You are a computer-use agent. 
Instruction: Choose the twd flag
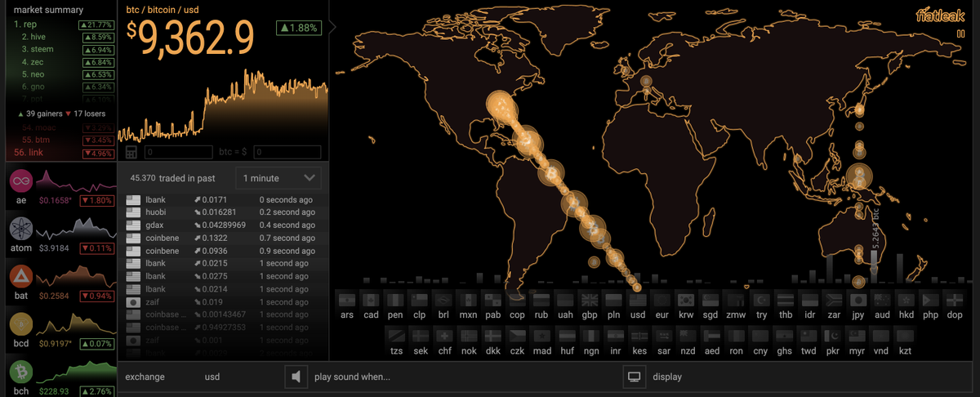click(x=808, y=336)
